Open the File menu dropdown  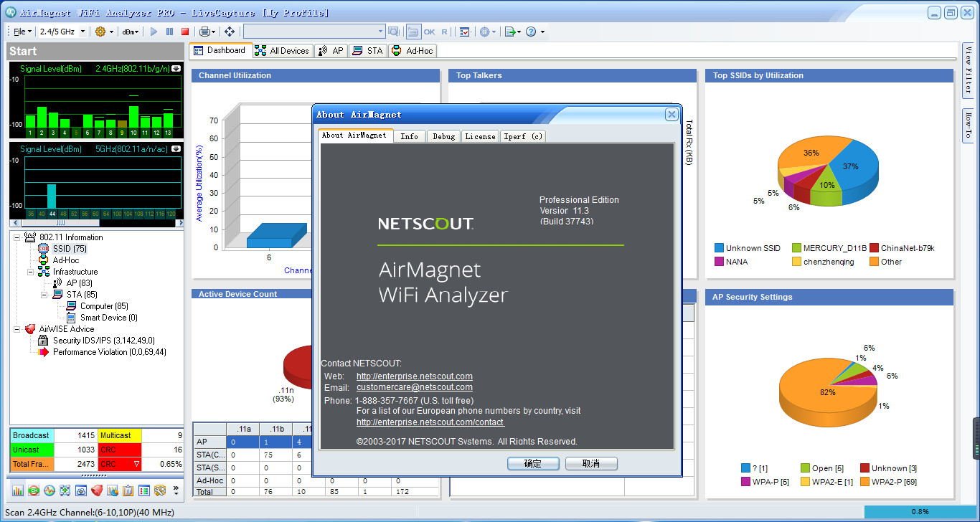[21, 31]
